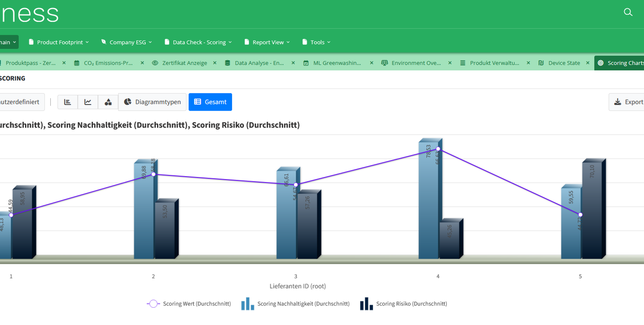The image size is (644, 325).
Task: Click the Produkt Verwaltung list icon
Action: point(463,63)
